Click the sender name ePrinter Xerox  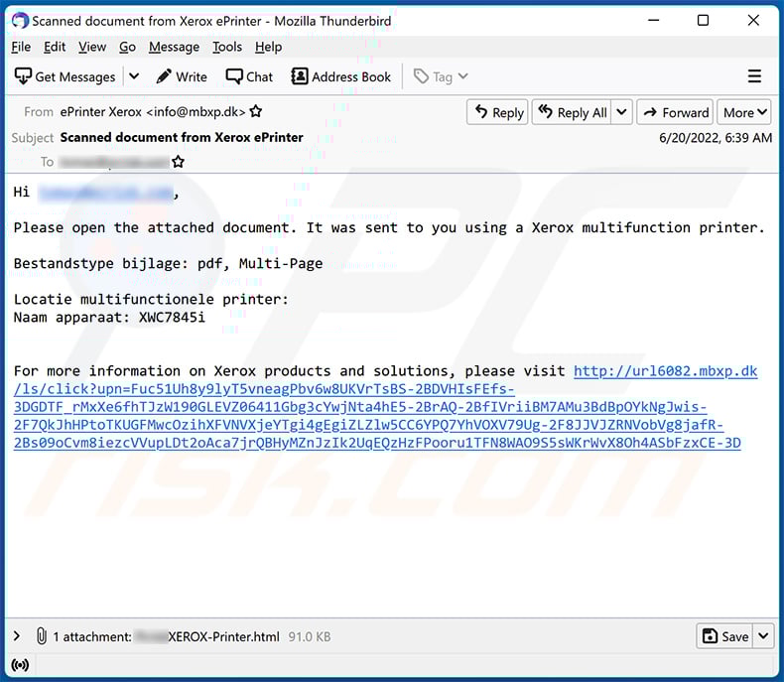101,111
